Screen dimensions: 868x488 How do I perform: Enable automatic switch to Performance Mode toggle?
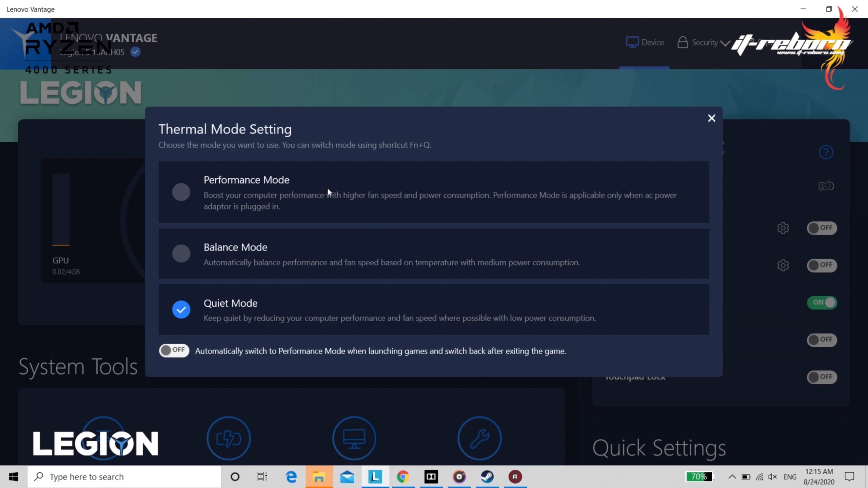coord(174,350)
